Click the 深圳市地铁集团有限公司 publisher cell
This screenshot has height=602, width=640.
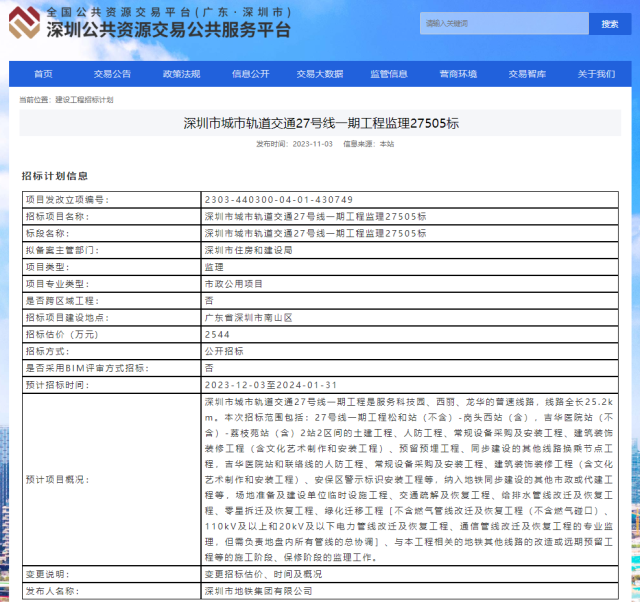[410, 591]
